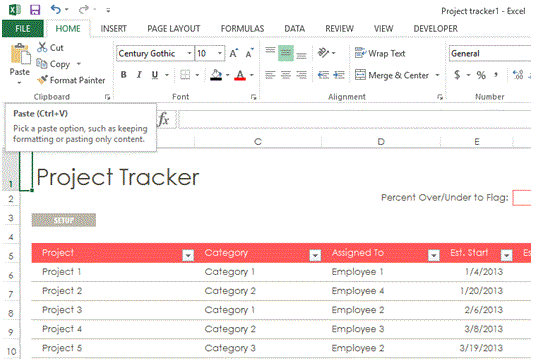This screenshot has width=533, height=361.
Task: Expand the Paste options arrow
Action: [19, 83]
